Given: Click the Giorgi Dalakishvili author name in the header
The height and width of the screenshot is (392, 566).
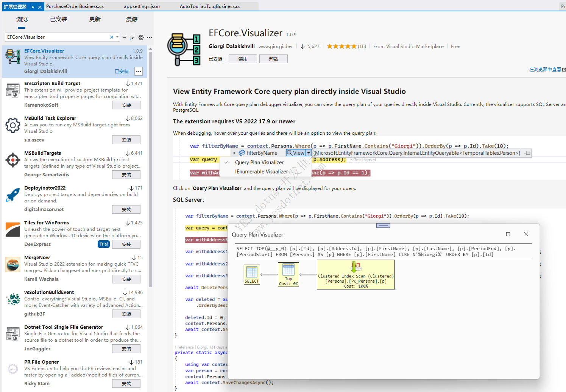Looking at the screenshot, I should 232,46.
